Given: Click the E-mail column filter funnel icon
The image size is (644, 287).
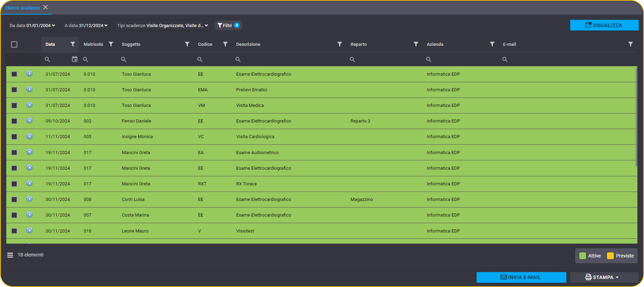Looking at the screenshot, I should (x=630, y=44).
